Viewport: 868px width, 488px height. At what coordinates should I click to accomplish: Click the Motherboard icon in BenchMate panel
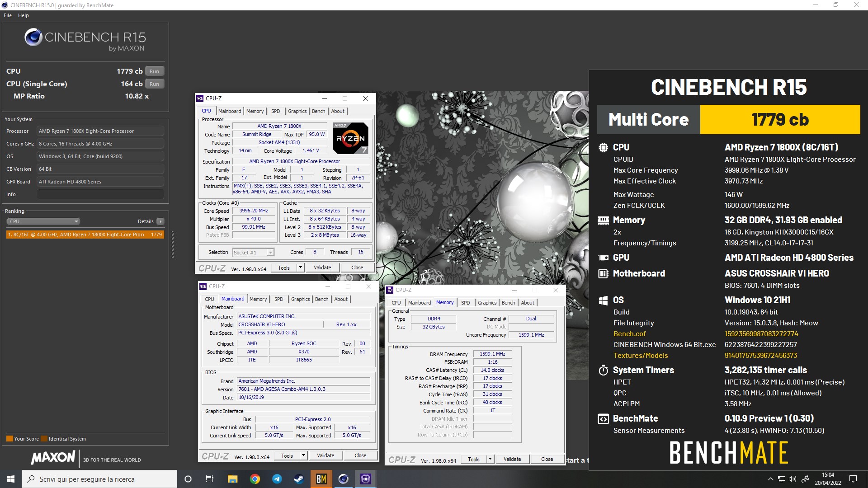[603, 273]
